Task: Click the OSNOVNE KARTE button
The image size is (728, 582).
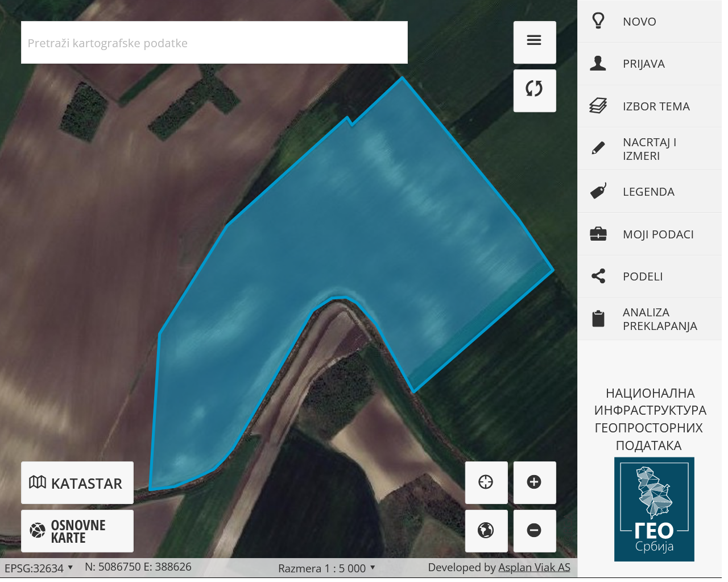Action: [x=77, y=531]
